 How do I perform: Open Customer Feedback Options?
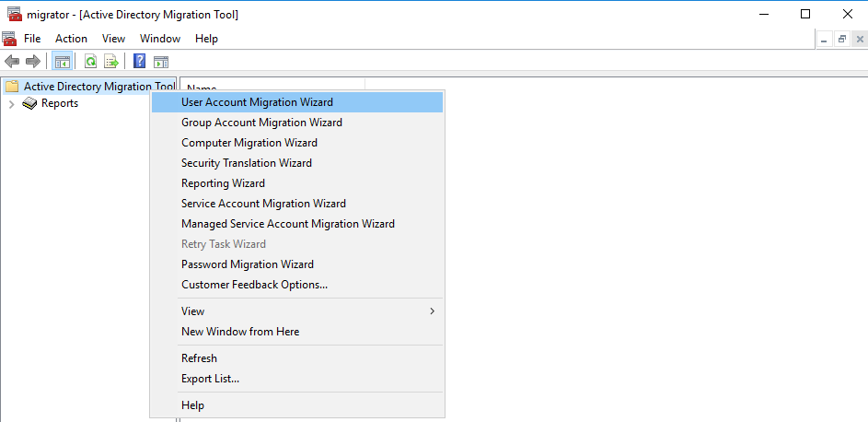(297, 286)
